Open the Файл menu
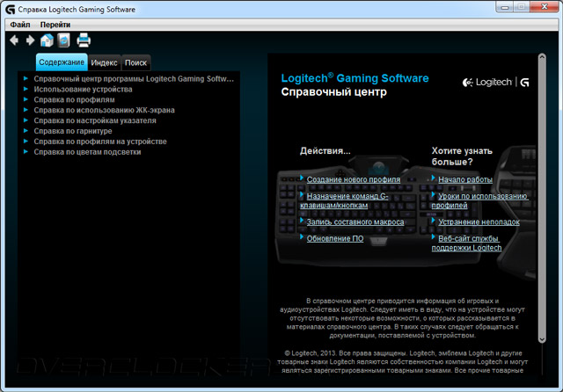This screenshot has width=563, height=392. [20, 25]
